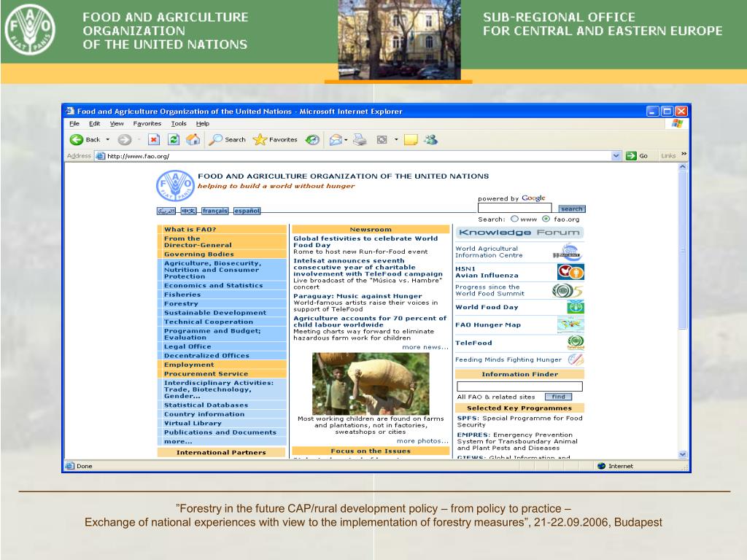The height and width of the screenshot is (560, 747).
Task: Print the page using the printer icon
Action: point(360,139)
